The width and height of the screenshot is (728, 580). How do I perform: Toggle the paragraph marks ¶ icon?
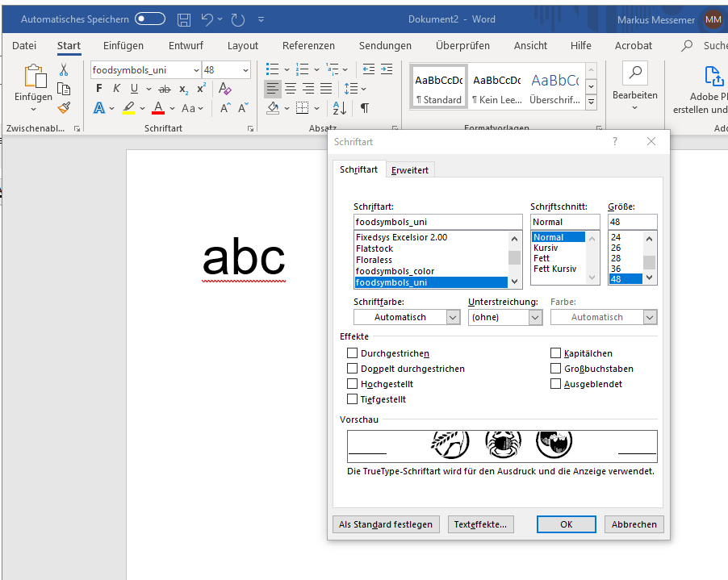pyautogui.click(x=365, y=108)
